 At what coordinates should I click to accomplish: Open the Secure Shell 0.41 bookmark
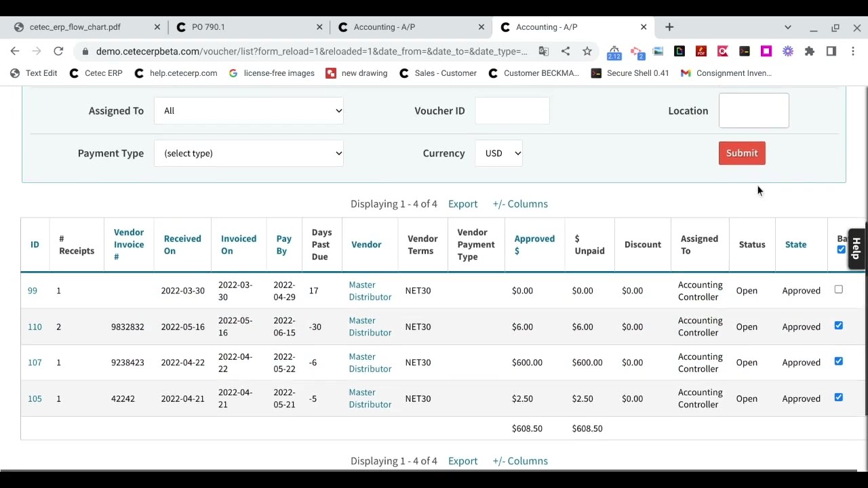click(x=630, y=73)
